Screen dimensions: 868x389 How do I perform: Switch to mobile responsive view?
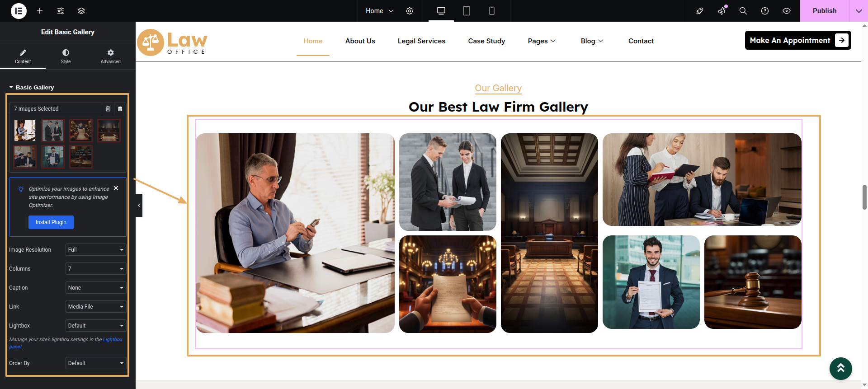coord(492,11)
